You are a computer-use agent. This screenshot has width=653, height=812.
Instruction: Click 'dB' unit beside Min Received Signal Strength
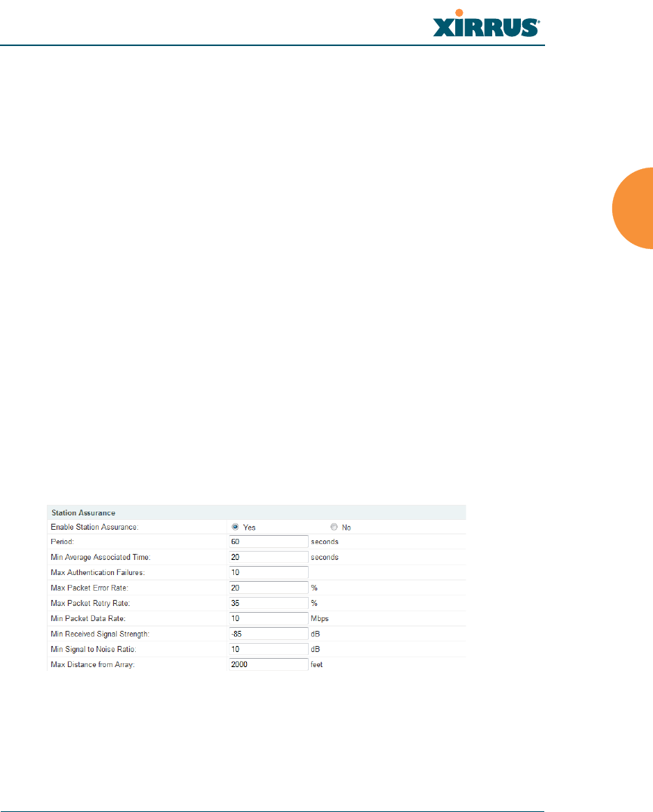click(316, 634)
